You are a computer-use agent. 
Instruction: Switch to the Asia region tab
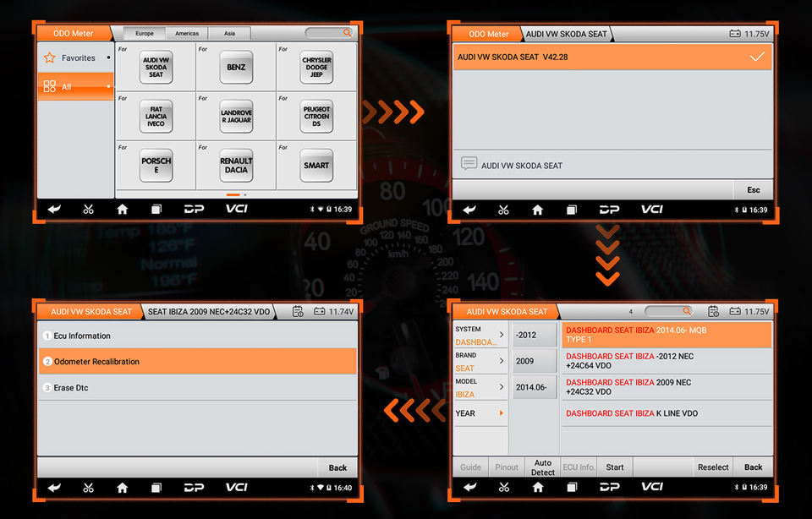pos(229,34)
